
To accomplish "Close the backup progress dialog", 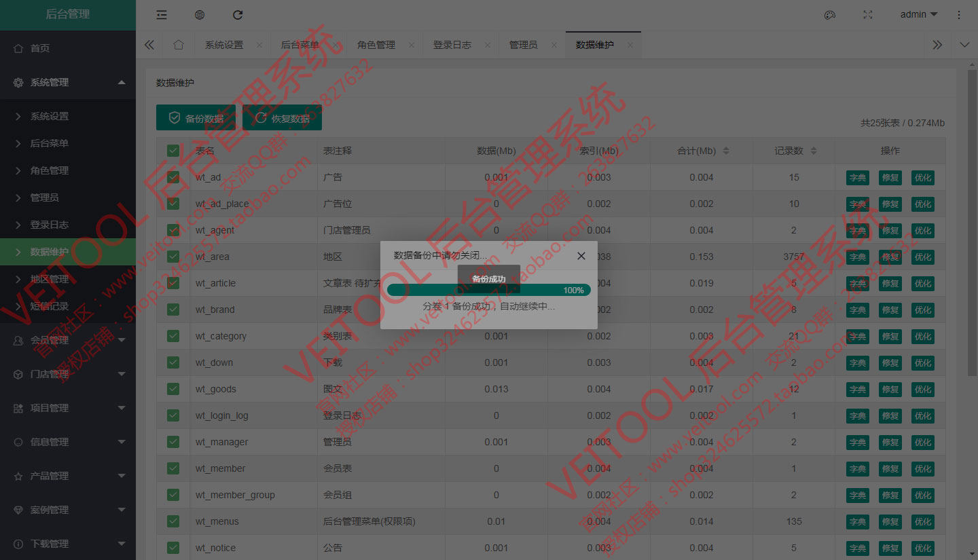I will (x=581, y=256).
